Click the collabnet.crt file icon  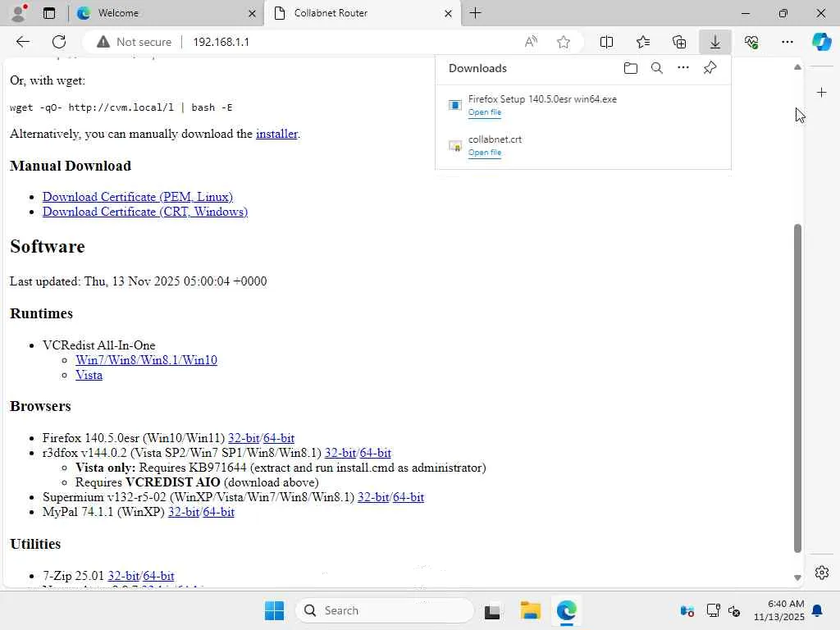454,145
